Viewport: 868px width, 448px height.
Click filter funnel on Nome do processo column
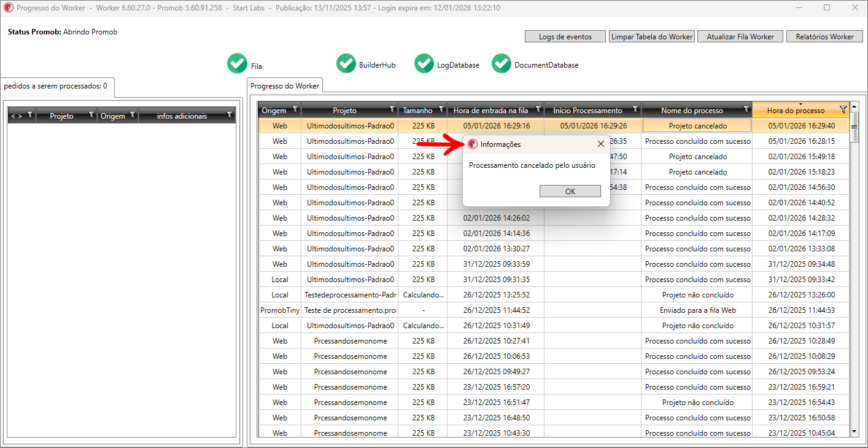(x=746, y=109)
